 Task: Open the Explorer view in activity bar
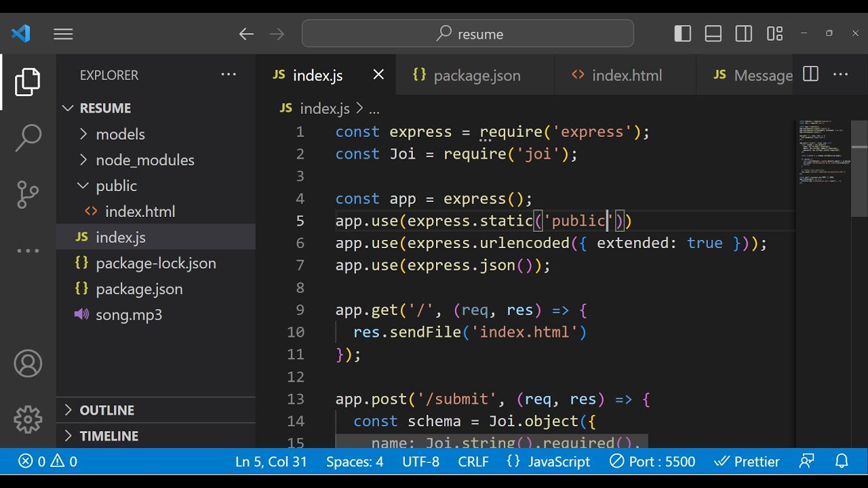point(28,82)
